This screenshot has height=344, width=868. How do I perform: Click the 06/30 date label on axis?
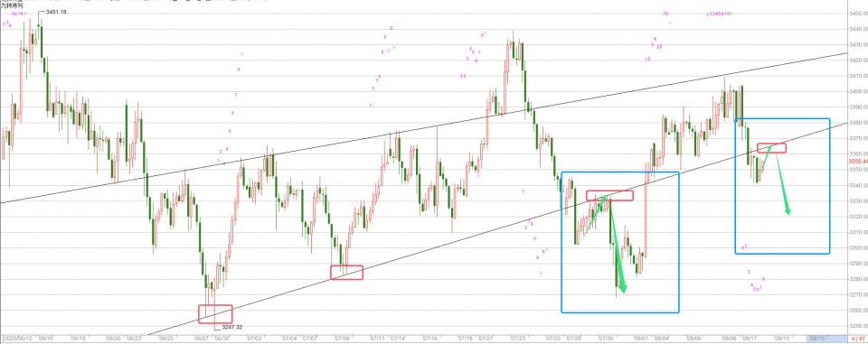pos(221,337)
